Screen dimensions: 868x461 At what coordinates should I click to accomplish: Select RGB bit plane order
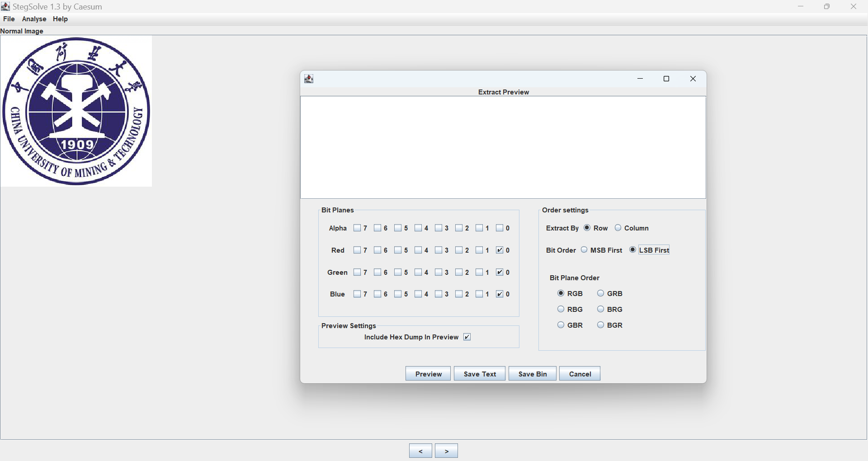pos(561,293)
